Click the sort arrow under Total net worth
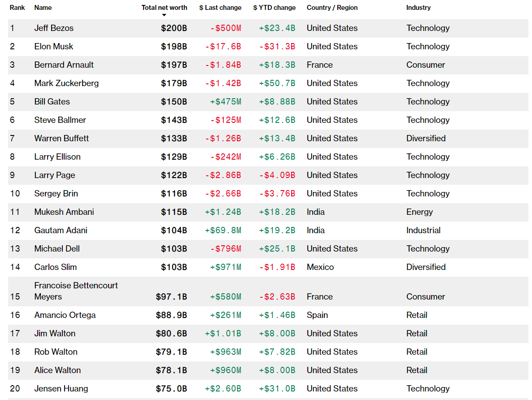 pyautogui.click(x=164, y=15)
